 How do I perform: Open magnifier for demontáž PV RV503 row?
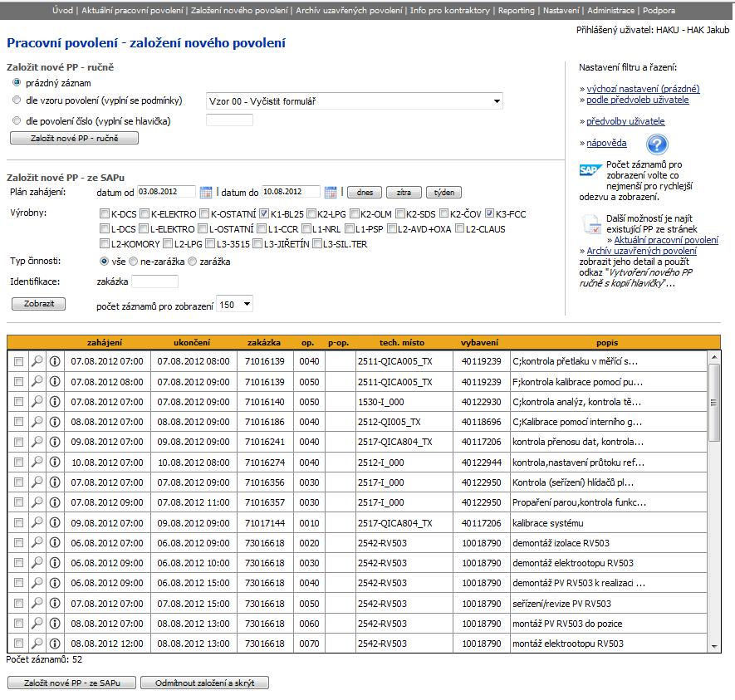pos(37,583)
